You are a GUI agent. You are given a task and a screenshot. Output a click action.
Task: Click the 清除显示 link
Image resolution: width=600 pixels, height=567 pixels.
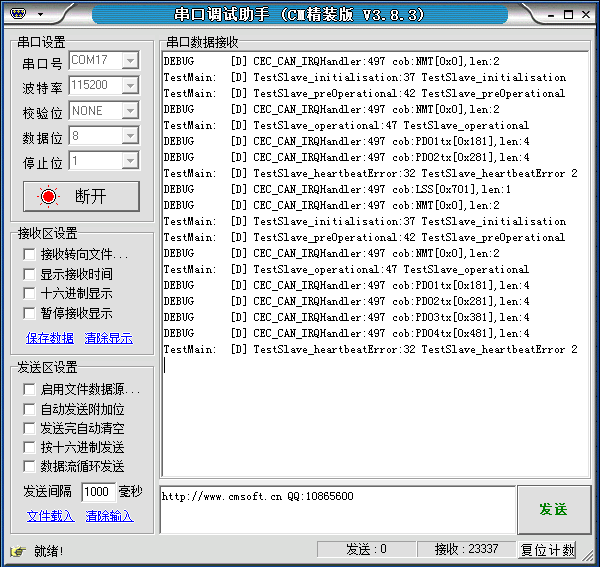click(109, 338)
